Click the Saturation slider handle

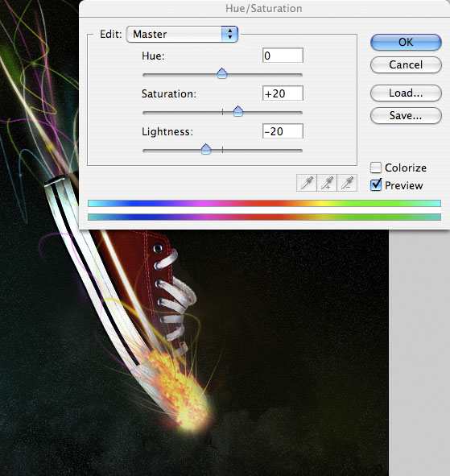click(238, 111)
